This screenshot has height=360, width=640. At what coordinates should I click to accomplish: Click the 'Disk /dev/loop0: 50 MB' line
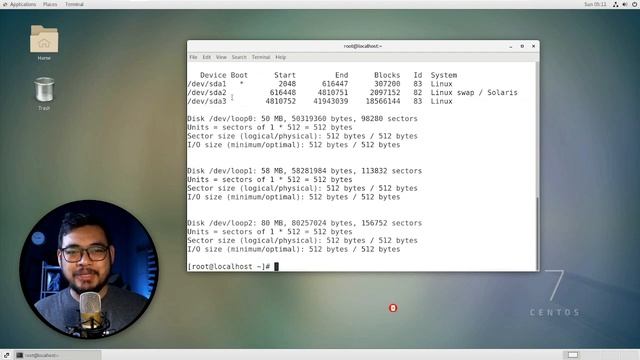(x=302, y=119)
